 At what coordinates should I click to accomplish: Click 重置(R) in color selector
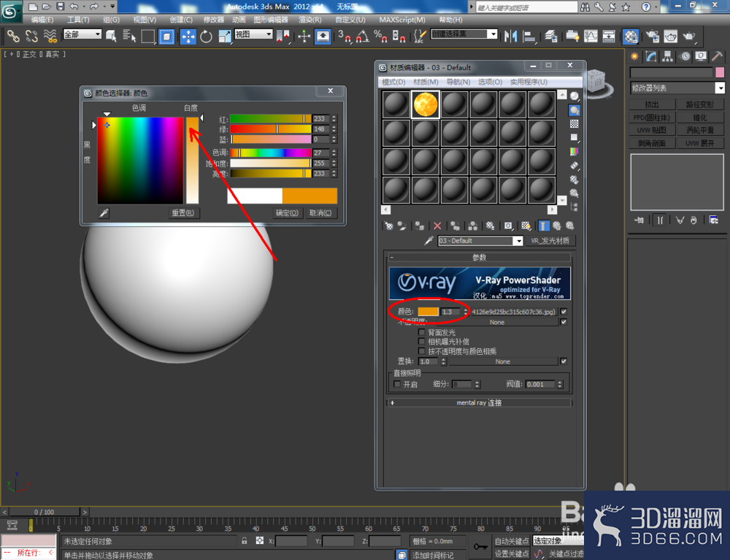click(183, 212)
